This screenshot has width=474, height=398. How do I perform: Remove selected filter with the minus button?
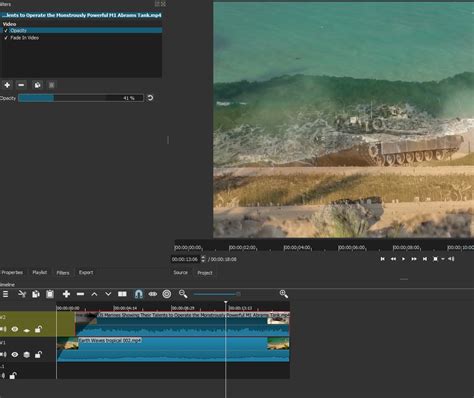pyautogui.click(x=21, y=85)
